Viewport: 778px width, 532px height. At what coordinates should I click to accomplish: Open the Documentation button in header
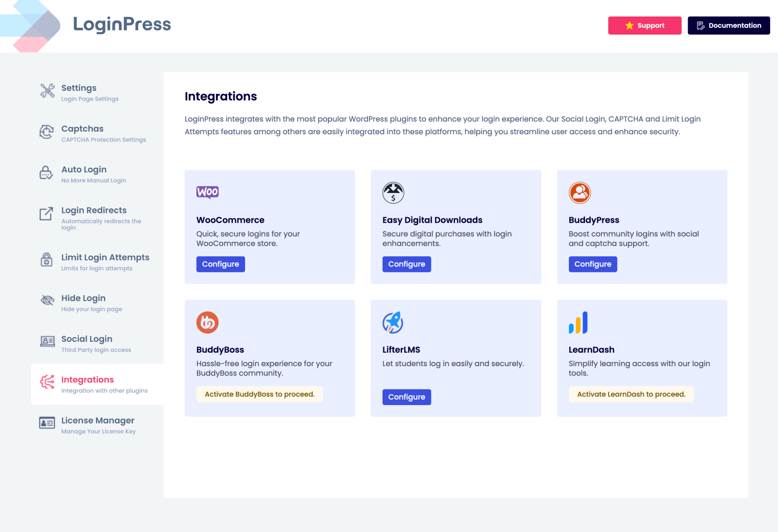(729, 25)
